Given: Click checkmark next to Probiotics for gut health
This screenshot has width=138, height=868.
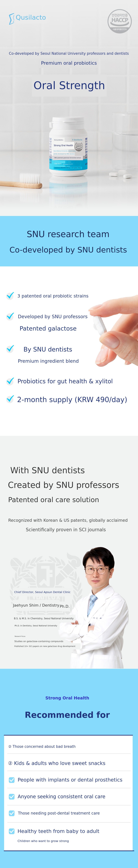Looking at the screenshot, I should click(x=10, y=381).
